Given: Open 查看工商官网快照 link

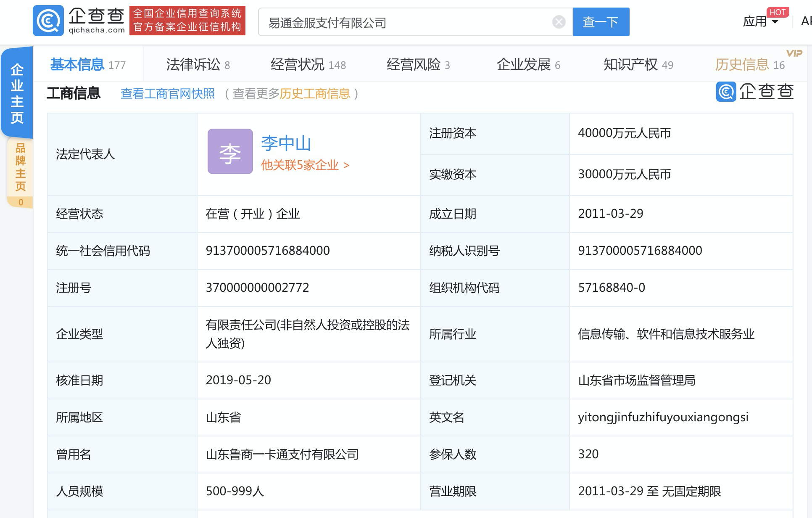Looking at the screenshot, I should coord(168,93).
